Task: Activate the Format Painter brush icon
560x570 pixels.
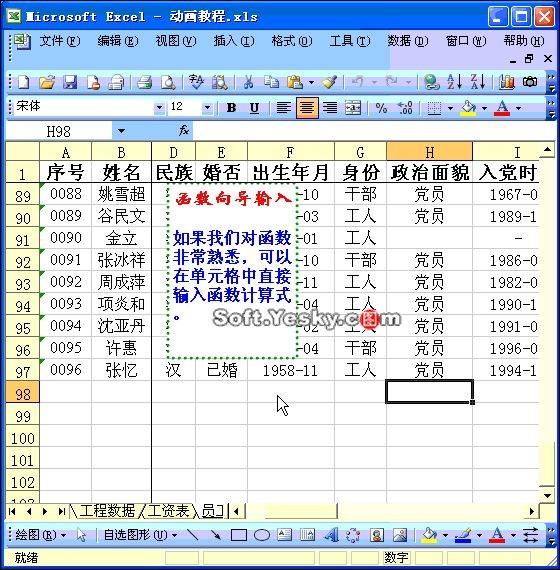Action: point(329,82)
